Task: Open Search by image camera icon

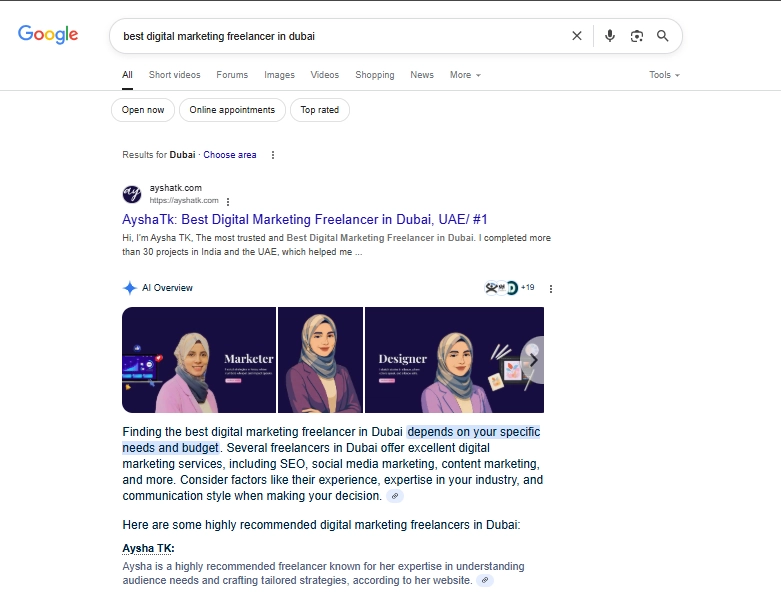Action: click(637, 36)
